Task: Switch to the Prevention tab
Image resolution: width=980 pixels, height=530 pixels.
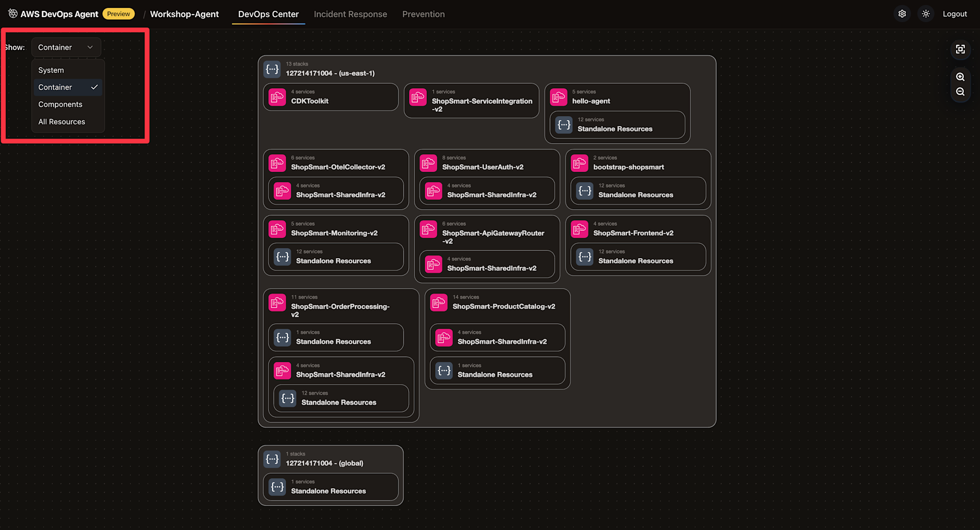Action: click(x=423, y=14)
